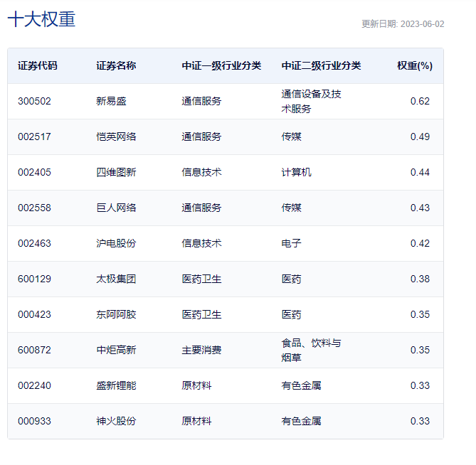The image size is (476, 465).
Task: Click weight value 0.38
Action: pyautogui.click(x=420, y=279)
